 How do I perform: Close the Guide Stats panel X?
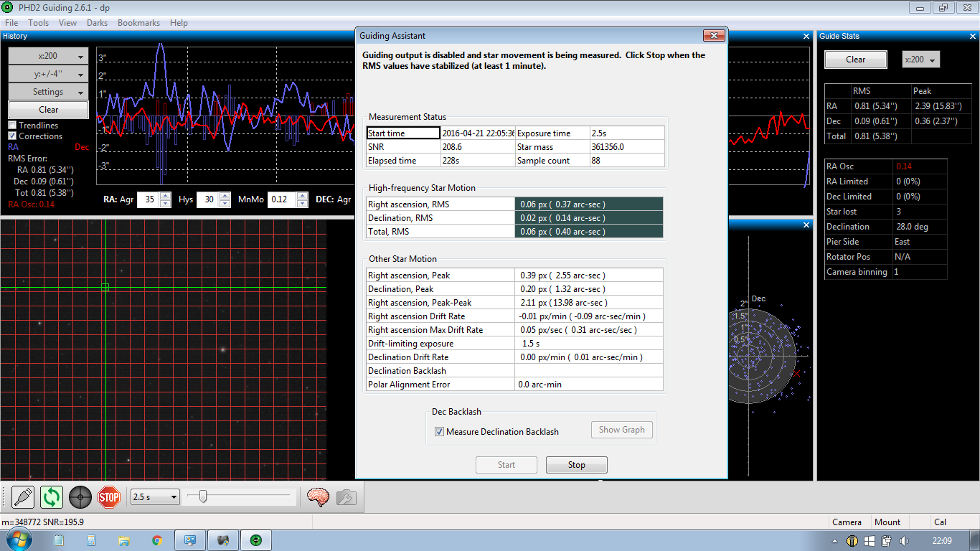pos(971,36)
